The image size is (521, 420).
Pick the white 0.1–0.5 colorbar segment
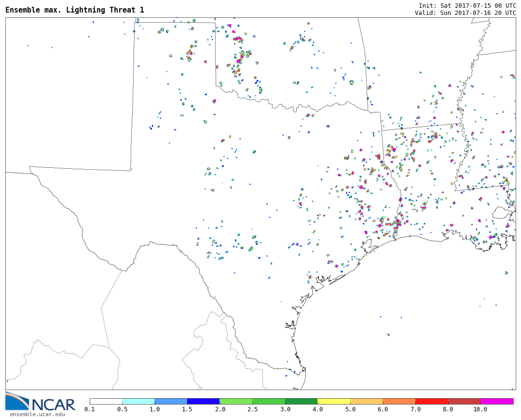106,401
